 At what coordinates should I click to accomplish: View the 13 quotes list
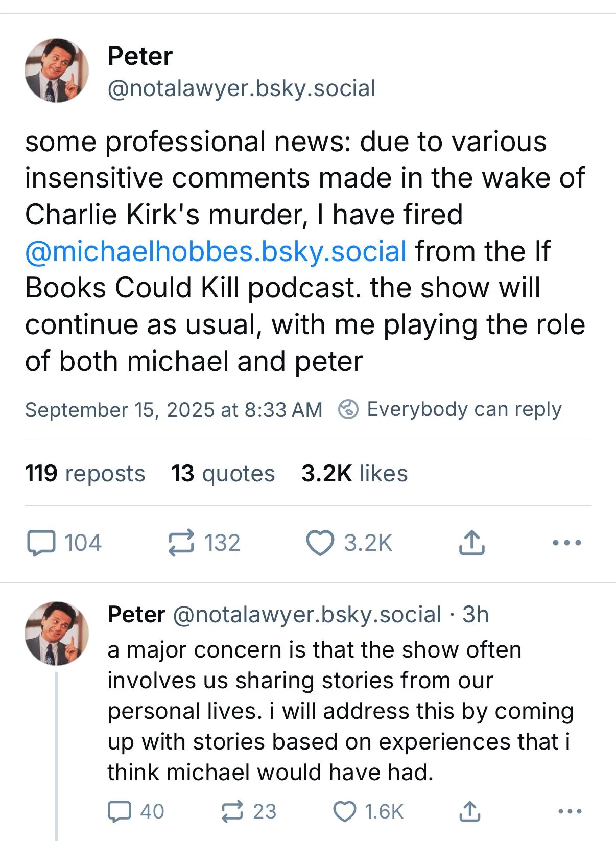point(223,474)
